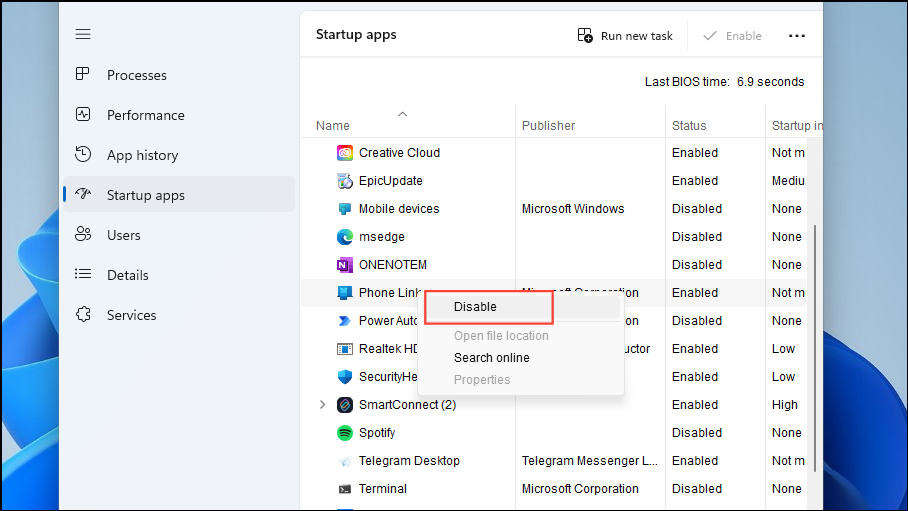This screenshot has height=511, width=908.
Task: Click the Startup apps page heading
Action: 356,35
